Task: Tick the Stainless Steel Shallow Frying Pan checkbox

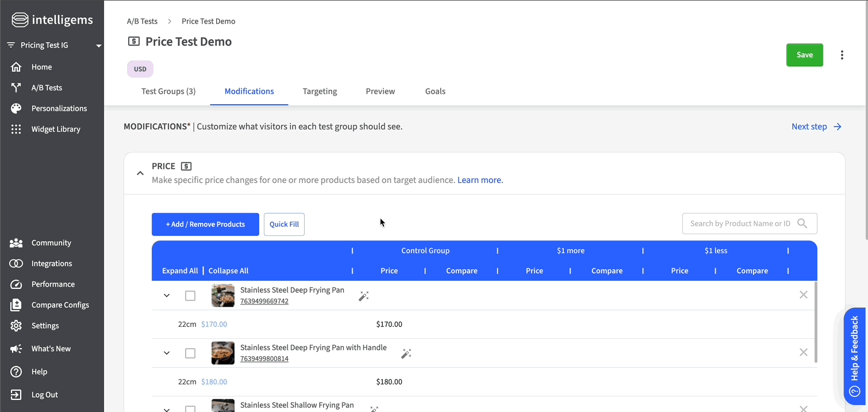Action: pos(190,409)
